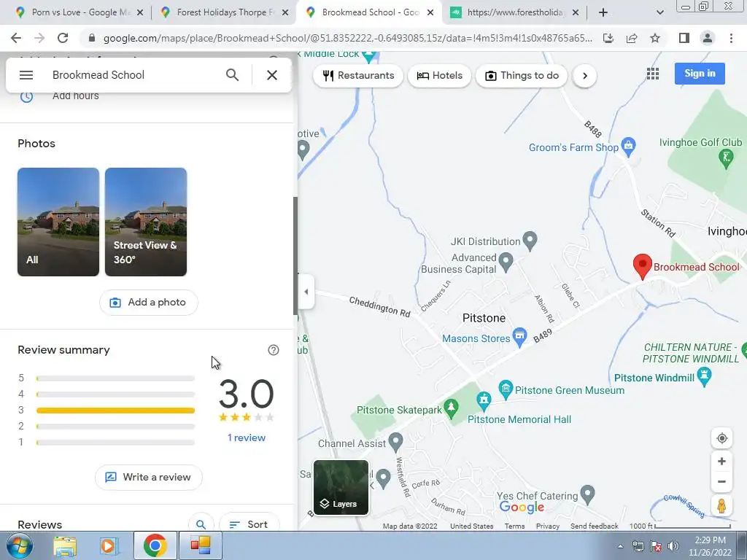Click the address bar URL

pos(348,38)
